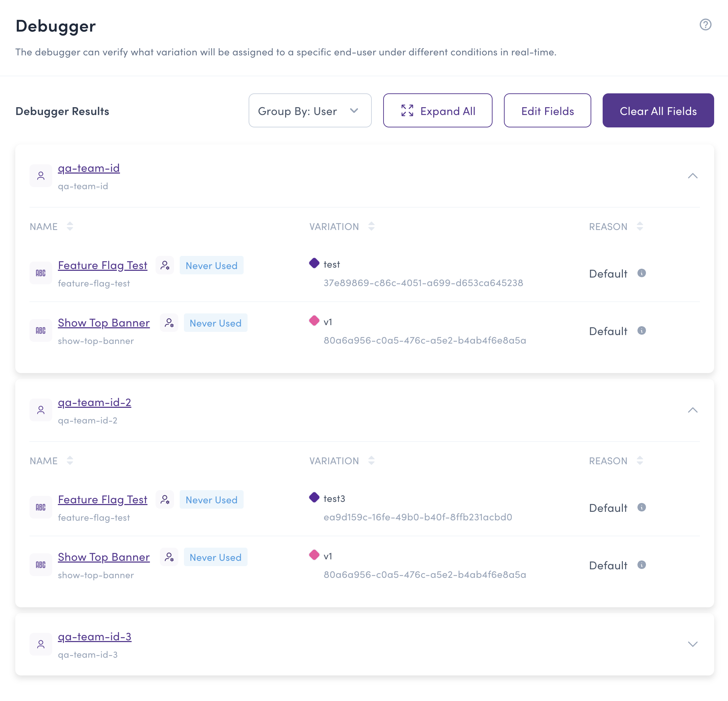Toggle sort on the REASON column
The height and width of the screenshot is (701, 728).
[640, 226]
